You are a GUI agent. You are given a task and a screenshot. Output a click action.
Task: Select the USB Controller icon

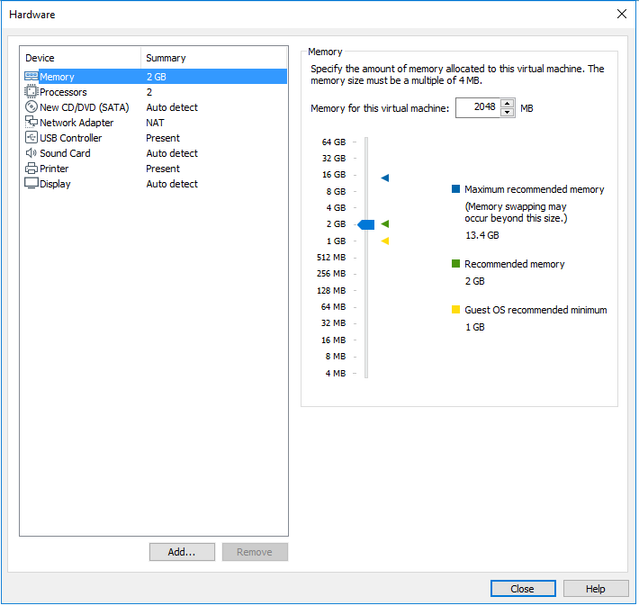(x=31, y=137)
